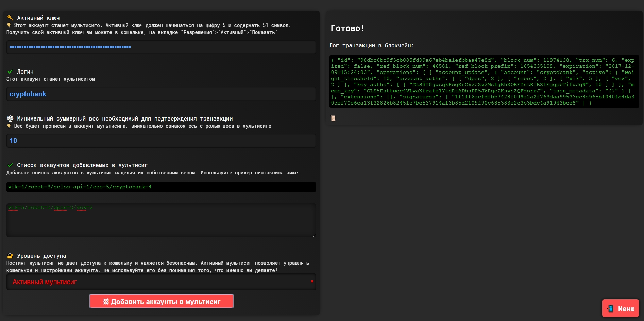
Task: Click the weight threshold field showing 10
Action: click(x=161, y=141)
